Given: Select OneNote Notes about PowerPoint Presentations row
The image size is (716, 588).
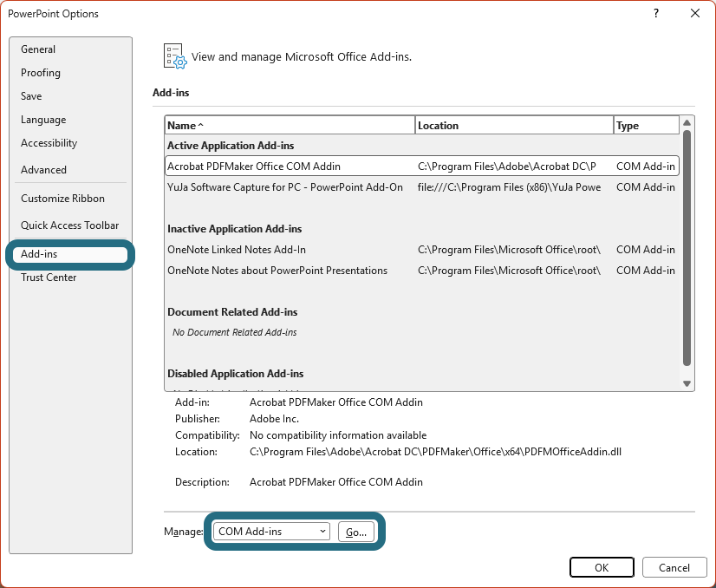Looking at the screenshot, I should point(422,271).
